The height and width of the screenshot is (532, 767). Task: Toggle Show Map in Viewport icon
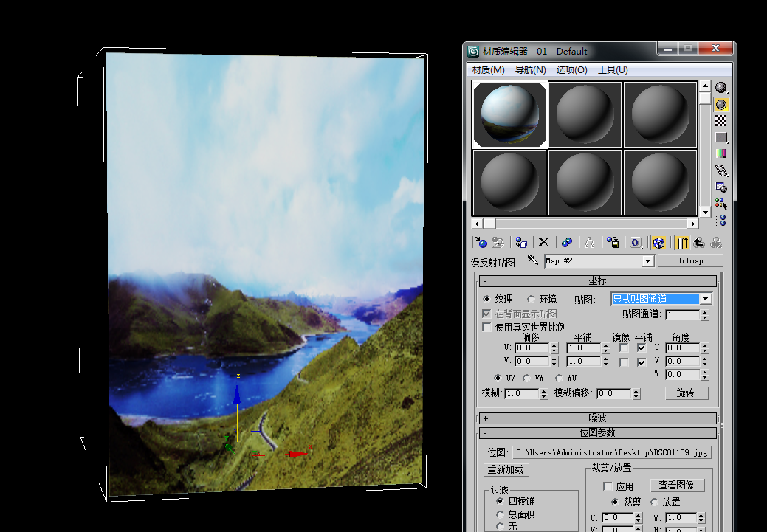click(658, 242)
